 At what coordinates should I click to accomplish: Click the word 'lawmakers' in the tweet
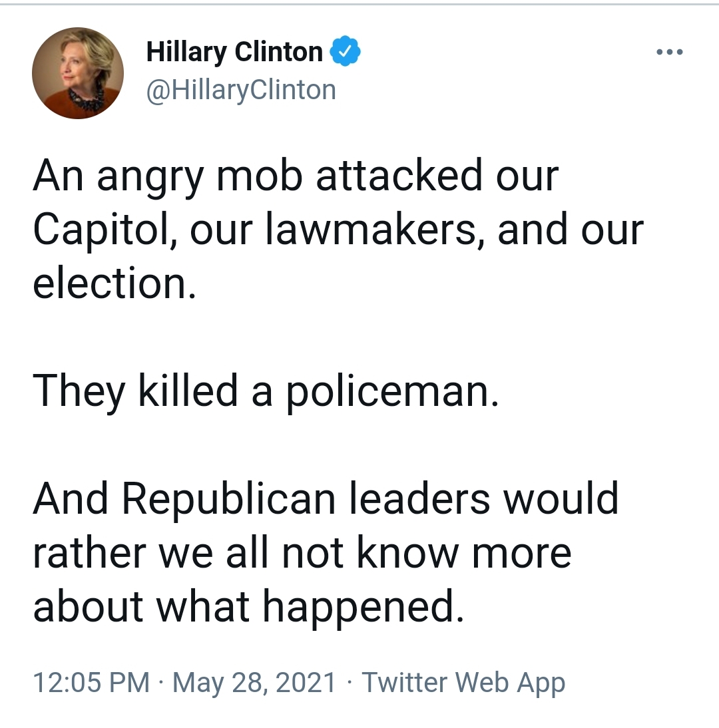(x=371, y=230)
